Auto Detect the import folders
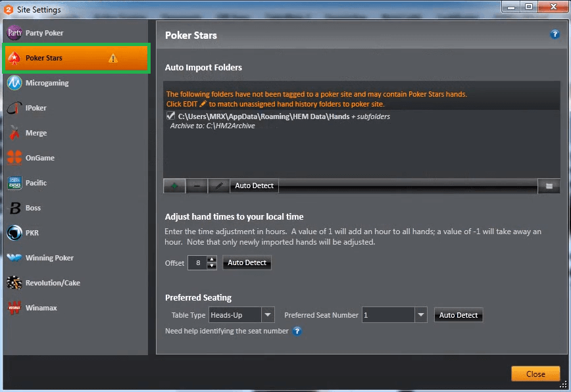 point(254,186)
